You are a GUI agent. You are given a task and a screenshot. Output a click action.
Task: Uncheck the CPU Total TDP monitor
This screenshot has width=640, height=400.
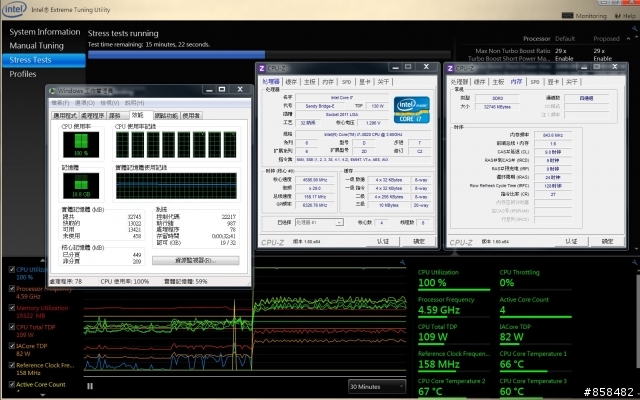point(12,327)
